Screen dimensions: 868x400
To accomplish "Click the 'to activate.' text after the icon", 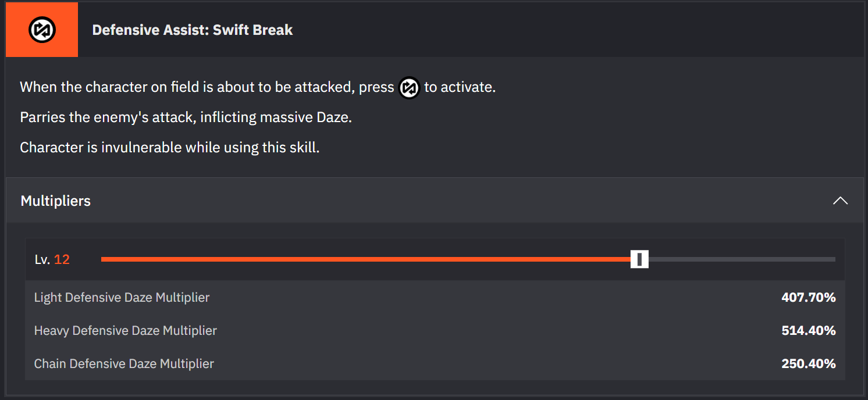I will pyautogui.click(x=460, y=88).
